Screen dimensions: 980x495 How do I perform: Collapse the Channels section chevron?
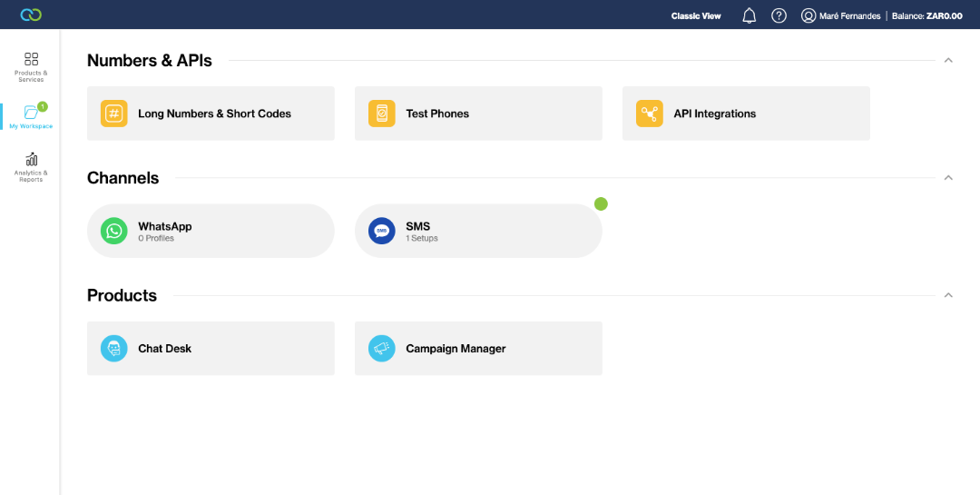click(x=948, y=178)
